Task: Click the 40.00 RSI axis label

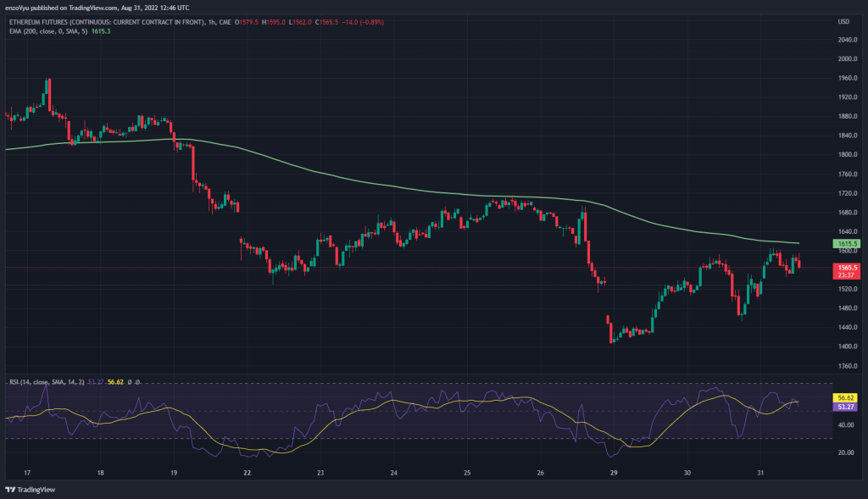Action: pos(846,425)
